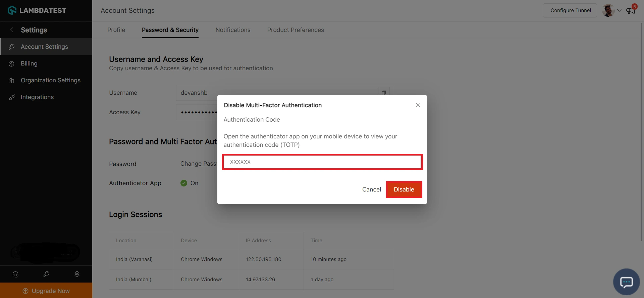
Task: Click the LambdaTest logo
Action: tap(37, 10)
